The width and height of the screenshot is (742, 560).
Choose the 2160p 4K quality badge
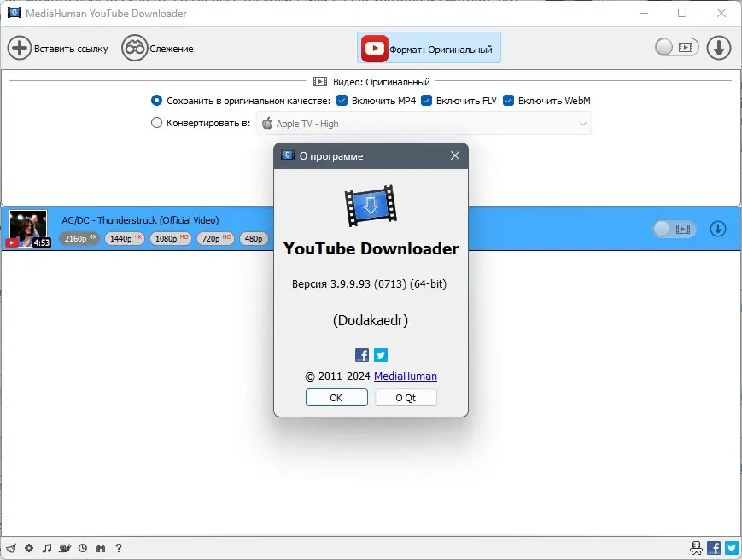(x=79, y=238)
